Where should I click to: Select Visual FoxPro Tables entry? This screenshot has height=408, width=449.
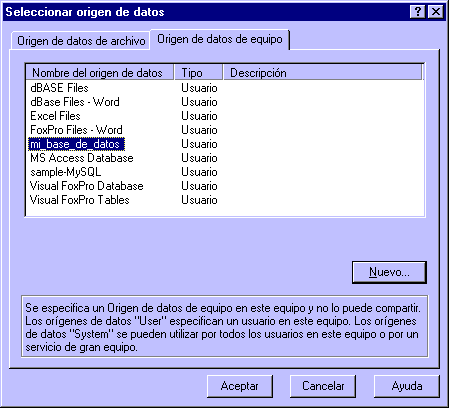[x=80, y=200]
